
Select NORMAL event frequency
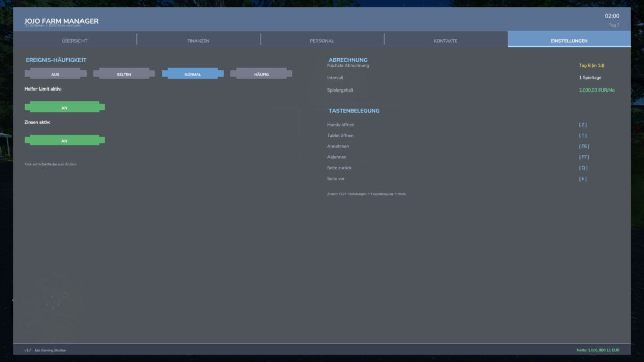click(193, 74)
